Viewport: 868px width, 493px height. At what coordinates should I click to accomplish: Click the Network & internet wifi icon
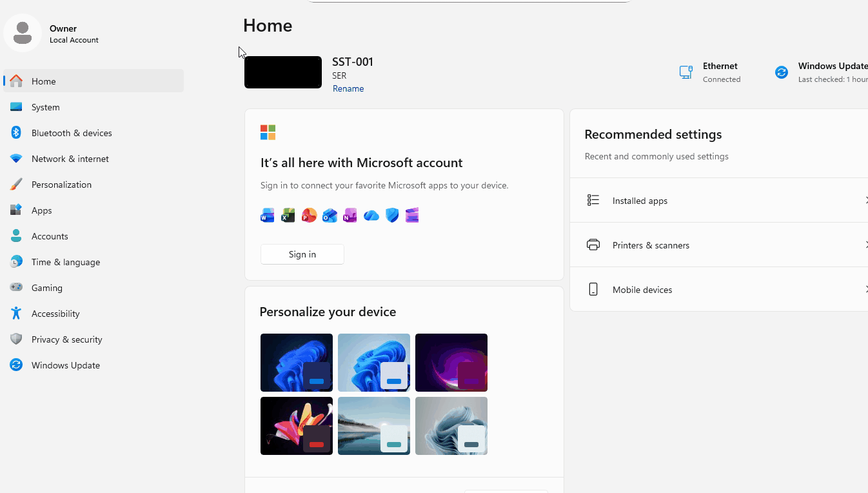pyautogui.click(x=16, y=159)
